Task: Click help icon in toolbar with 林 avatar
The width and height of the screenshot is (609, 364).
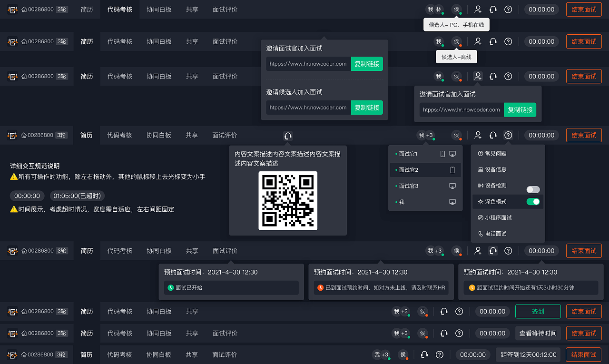Action: click(x=508, y=10)
